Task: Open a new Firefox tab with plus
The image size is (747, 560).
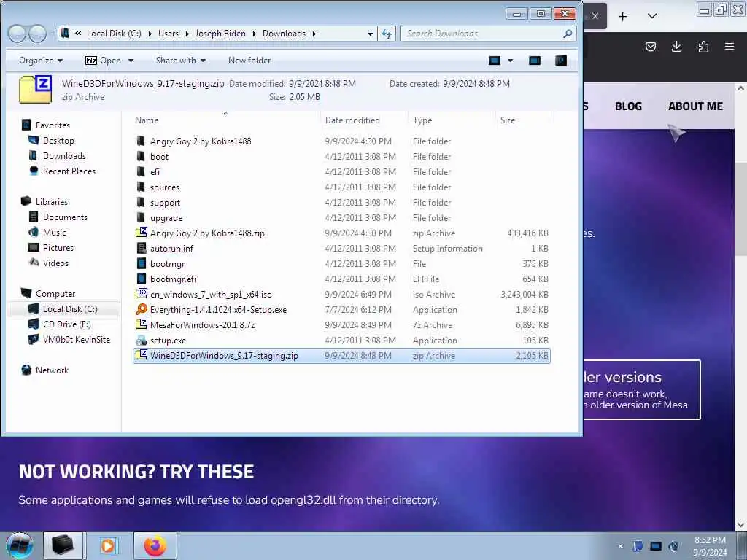Action: coord(623,17)
